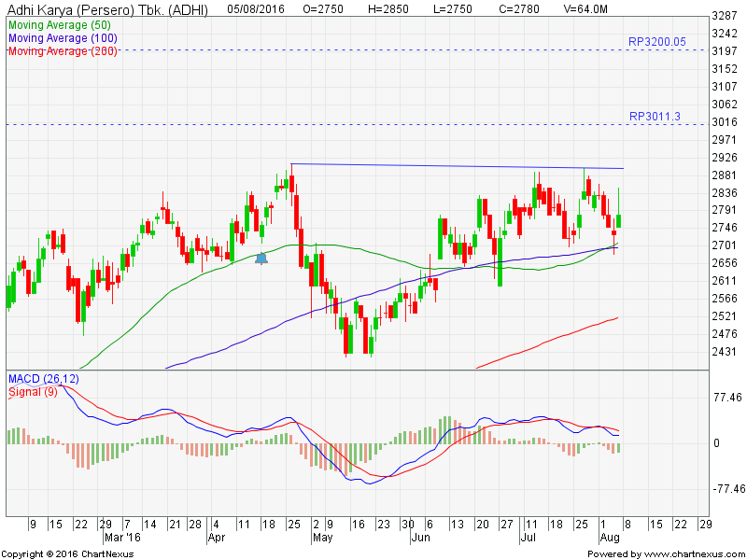This screenshot has width=747, height=560.
Task: Click the 2431 price axis label
Action: (x=725, y=352)
